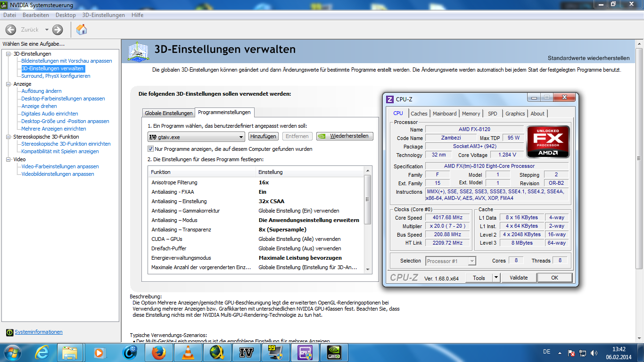
Task: Click Standardwerte wiederherstellen
Action: click(x=588, y=58)
